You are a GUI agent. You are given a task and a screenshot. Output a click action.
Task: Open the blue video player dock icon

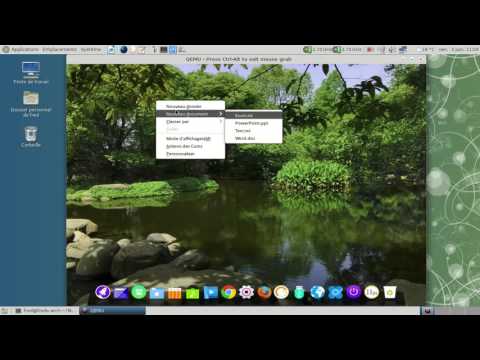pos(211,292)
